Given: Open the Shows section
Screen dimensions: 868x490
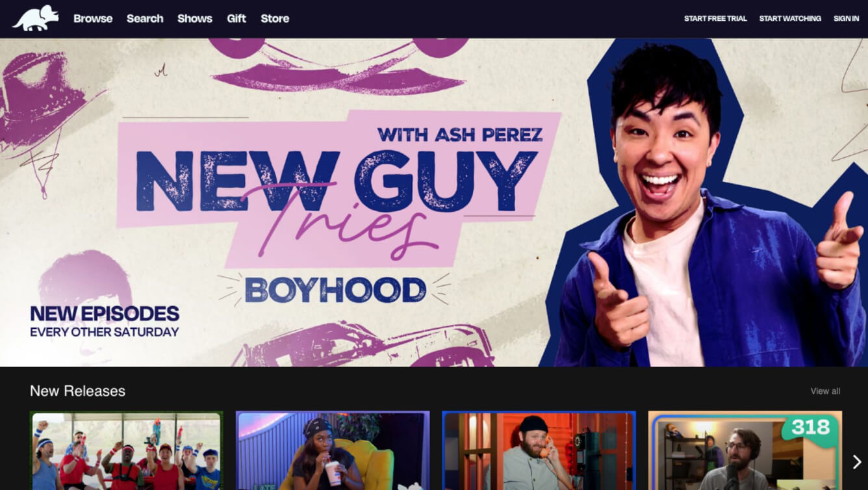Looking at the screenshot, I should pyautogui.click(x=195, y=18).
